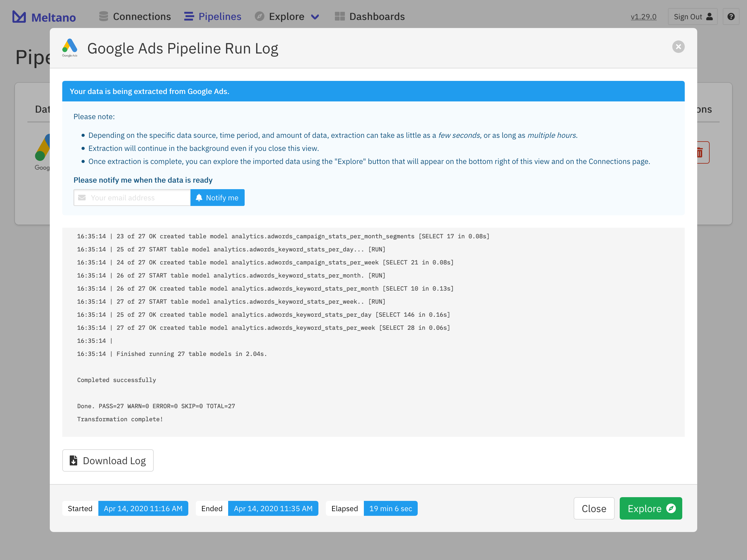The height and width of the screenshot is (560, 747).
Task: Click the red trash delete icon
Action: [x=700, y=152]
